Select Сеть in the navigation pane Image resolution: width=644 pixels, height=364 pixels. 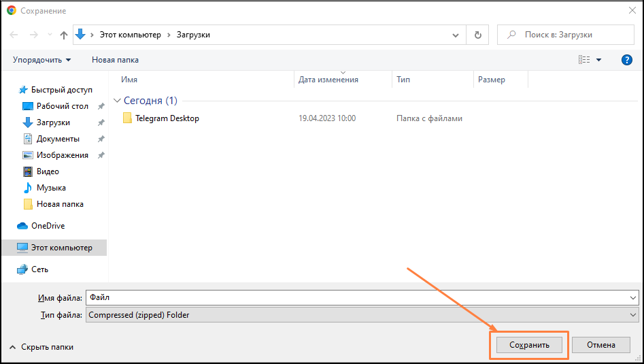39,269
